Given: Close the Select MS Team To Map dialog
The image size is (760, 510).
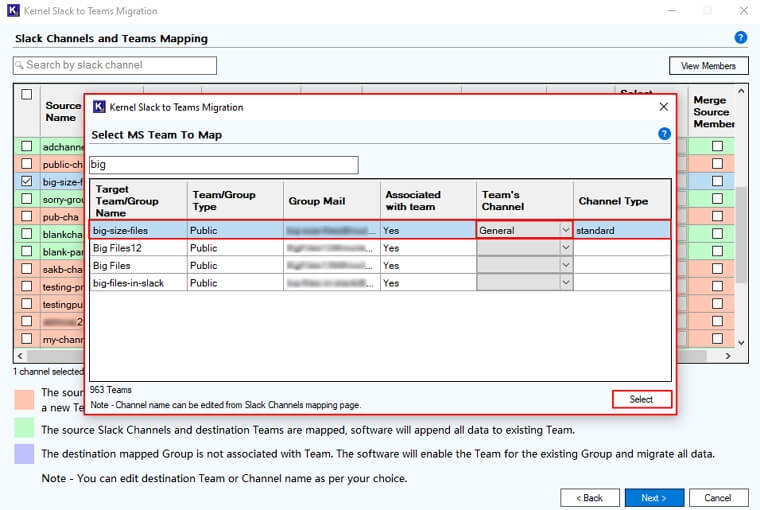Looking at the screenshot, I should (x=664, y=107).
